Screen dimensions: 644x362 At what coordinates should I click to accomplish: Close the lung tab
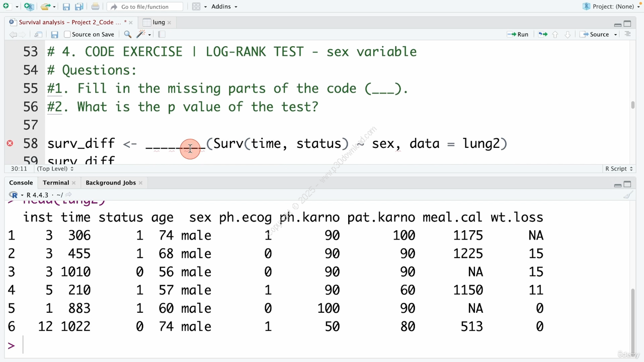coord(169,22)
